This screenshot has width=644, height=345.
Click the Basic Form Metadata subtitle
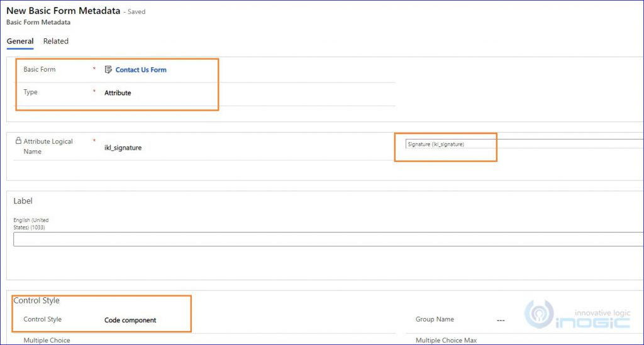pyautogui.click(x=38, y=23)
